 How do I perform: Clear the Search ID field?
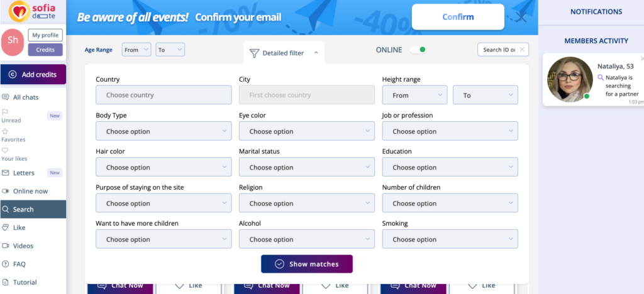click(522, 49)
